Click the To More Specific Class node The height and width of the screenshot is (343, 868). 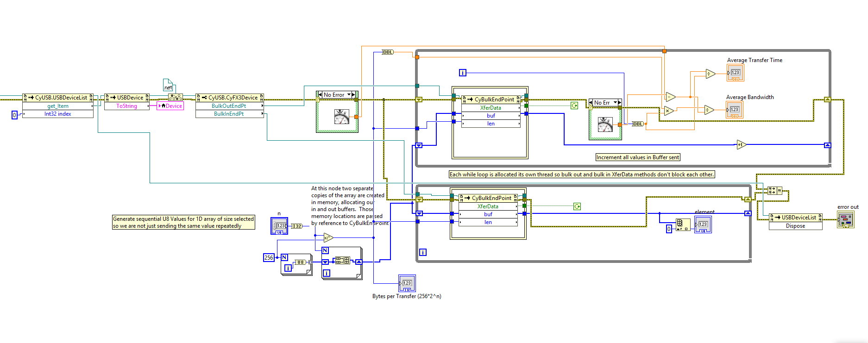pos(175,97)
